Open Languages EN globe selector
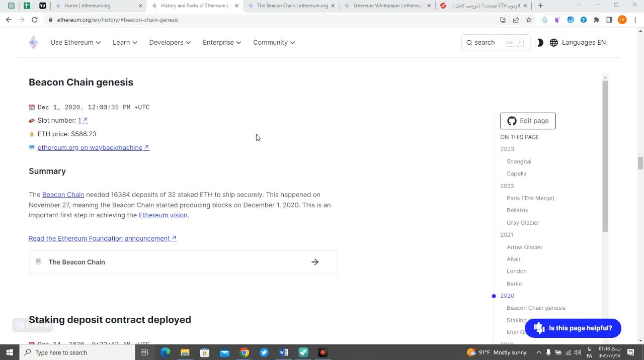This screenshot has height=360, width=644. pyautogui.click(x=577, y=43)
